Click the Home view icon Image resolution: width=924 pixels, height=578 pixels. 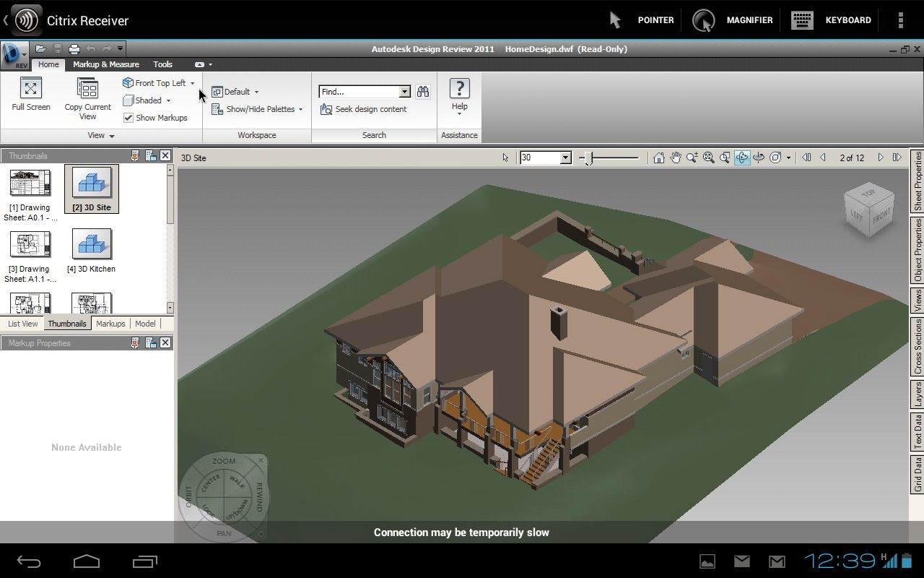click(658, 158)
